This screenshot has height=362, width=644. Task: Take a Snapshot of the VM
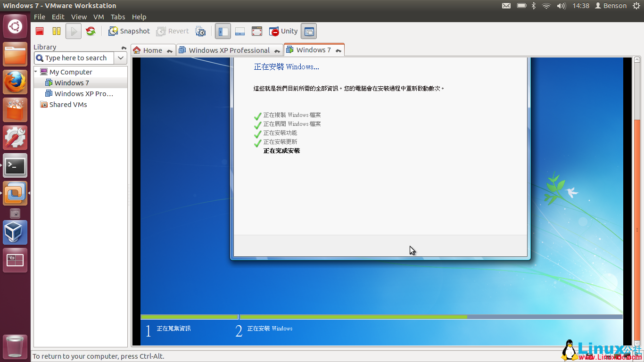tap(129, 31)
